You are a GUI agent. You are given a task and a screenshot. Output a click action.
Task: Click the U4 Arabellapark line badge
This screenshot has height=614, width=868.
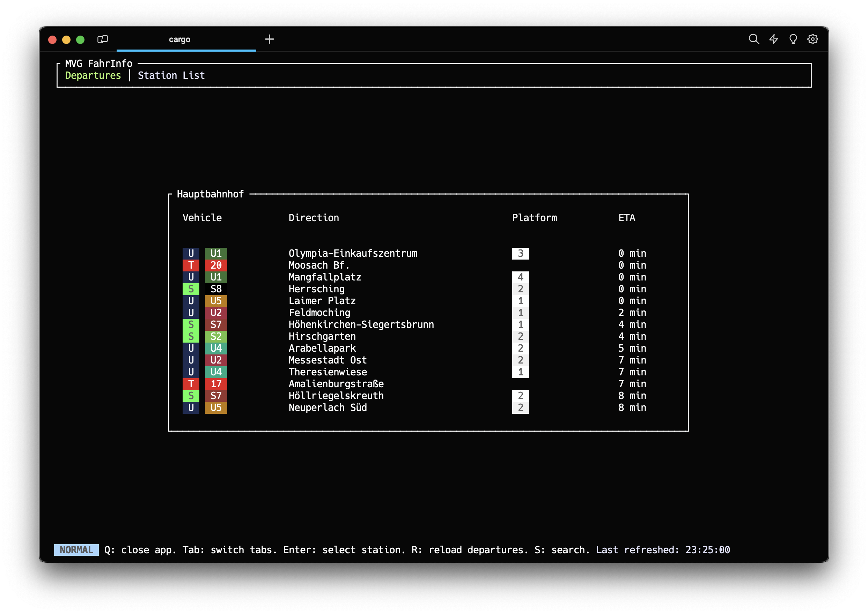[x=216, y=348]
